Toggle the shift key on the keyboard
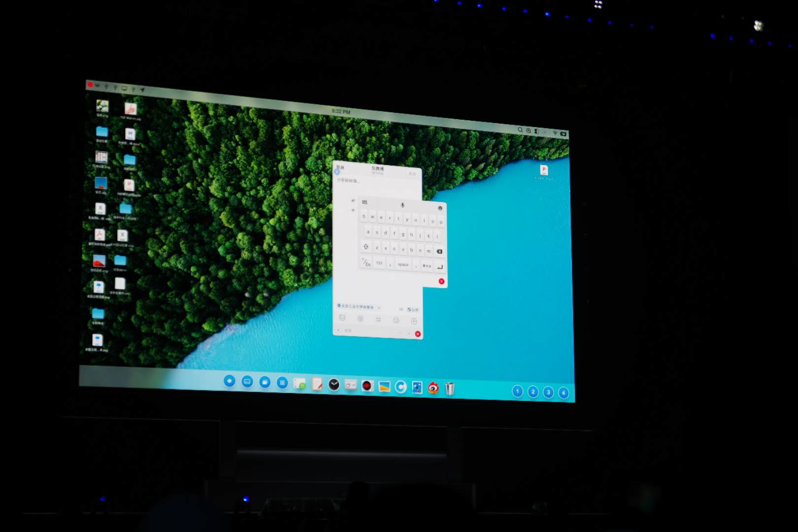Image resolution: width=798 pixels, height=532 pixels. coord(366,246)
